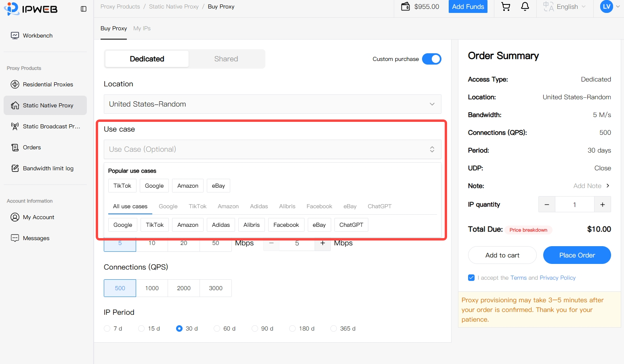
Task: Click the IPWEB logo
Action: click(31, 9)
